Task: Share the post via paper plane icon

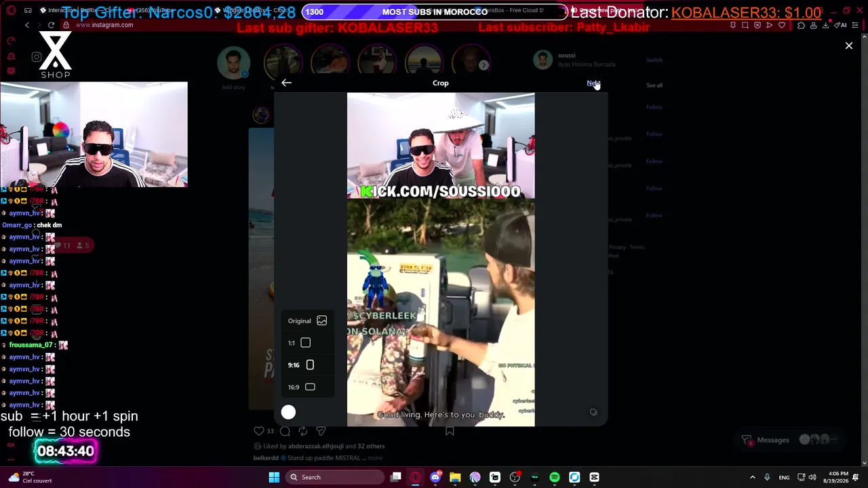Action: point(321,431)
